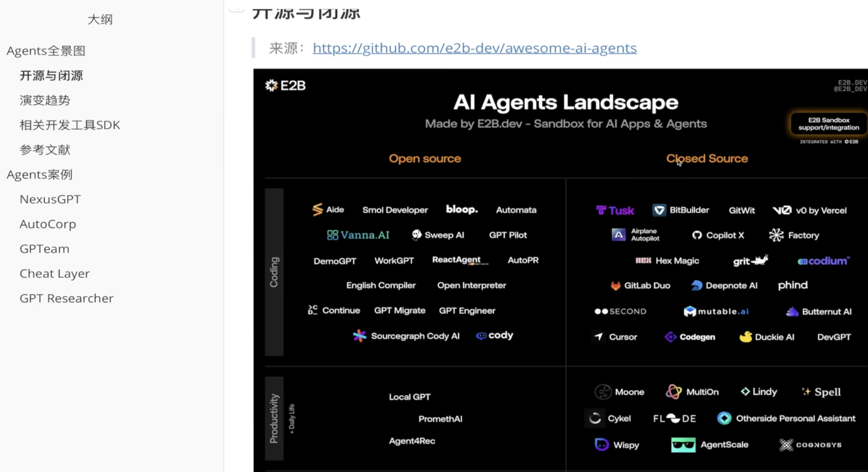Click the Cursor arrow logo icon
Image resolution: width=868 pixels, height=472 pixels.
point(598,337)
